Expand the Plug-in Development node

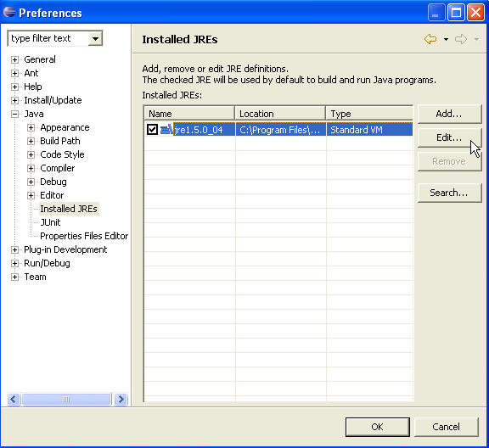coord(14,249)
